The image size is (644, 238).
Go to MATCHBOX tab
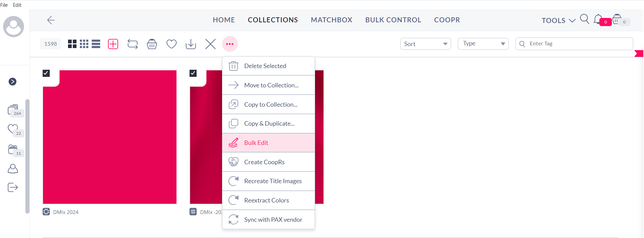[332, 20]
